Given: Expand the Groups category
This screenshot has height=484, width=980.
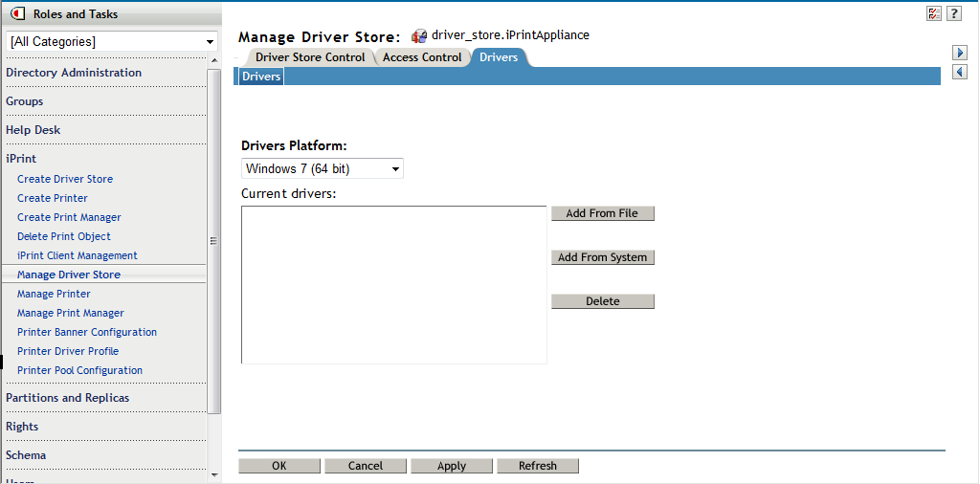Looking at the screenshot, I should click(24, 101).
